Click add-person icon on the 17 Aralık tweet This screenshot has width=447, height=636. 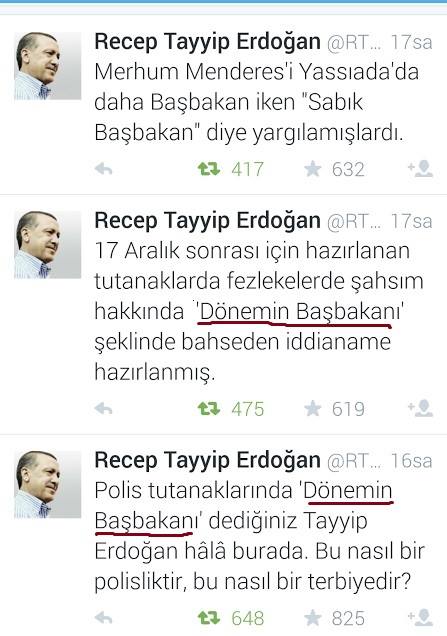click(421, 408)
